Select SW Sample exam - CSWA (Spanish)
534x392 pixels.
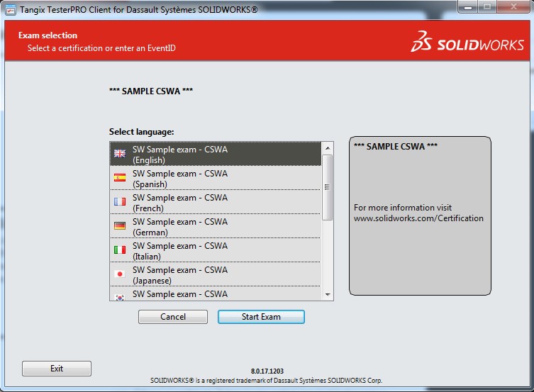[x=216, y=178]
